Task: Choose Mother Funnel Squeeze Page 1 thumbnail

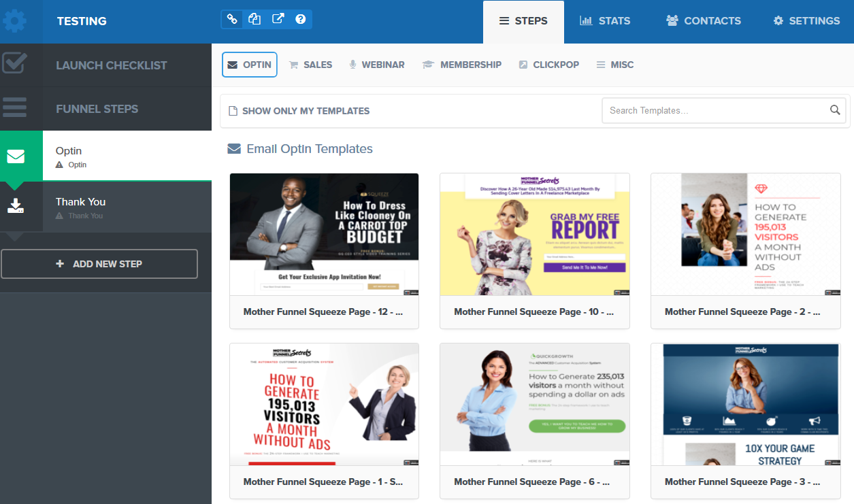Action: (324, 404)
